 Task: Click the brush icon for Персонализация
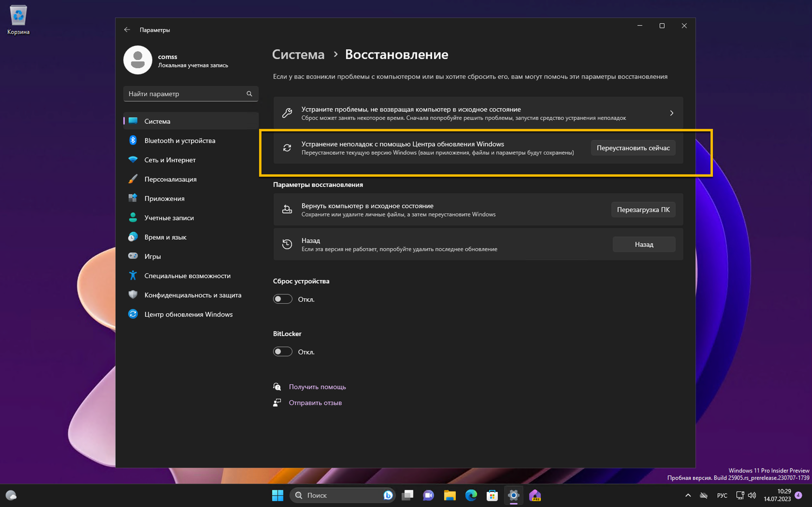[133, 179]
